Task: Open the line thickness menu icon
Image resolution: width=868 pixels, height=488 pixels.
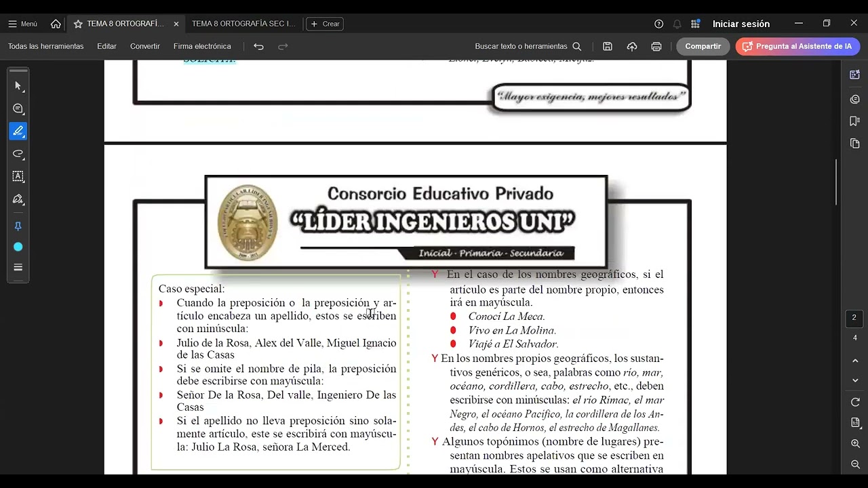Action: pyautogui.click(x=18, y=267)
